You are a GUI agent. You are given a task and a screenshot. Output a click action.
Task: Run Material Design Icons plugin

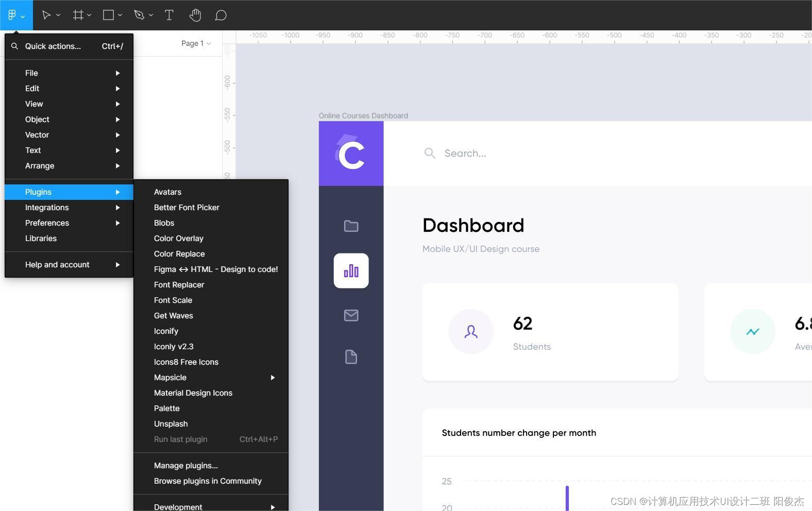[x=211, y=393]
